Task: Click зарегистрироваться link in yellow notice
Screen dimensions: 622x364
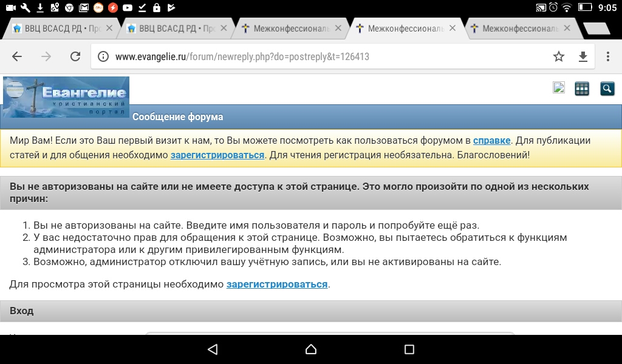Action: pos(217,155)
